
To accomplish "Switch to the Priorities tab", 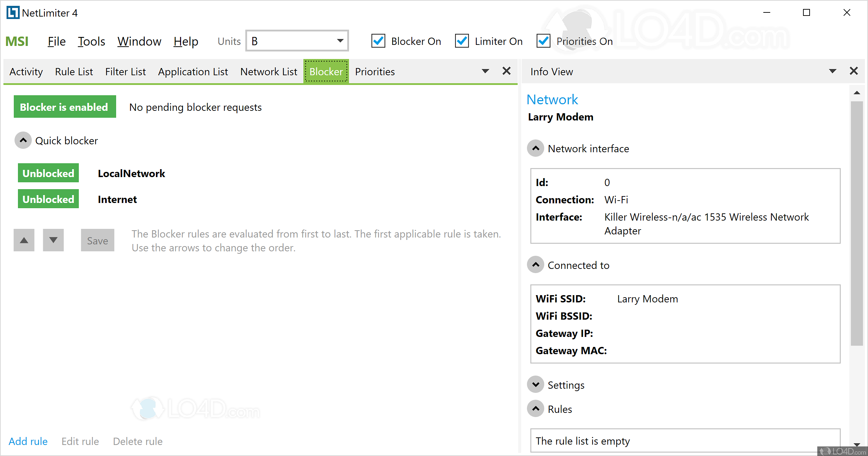I will click(375, 72).
